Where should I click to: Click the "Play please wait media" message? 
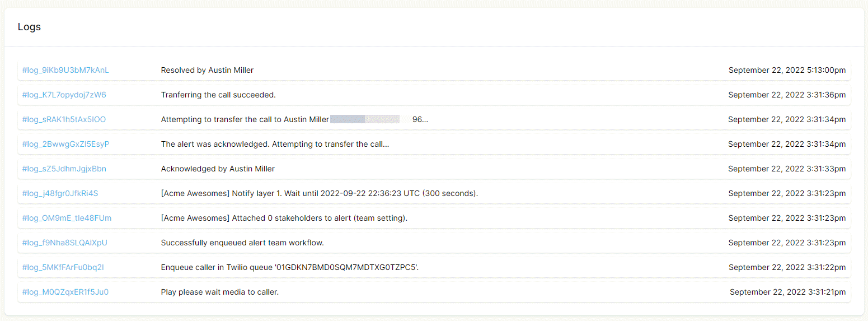219,292
